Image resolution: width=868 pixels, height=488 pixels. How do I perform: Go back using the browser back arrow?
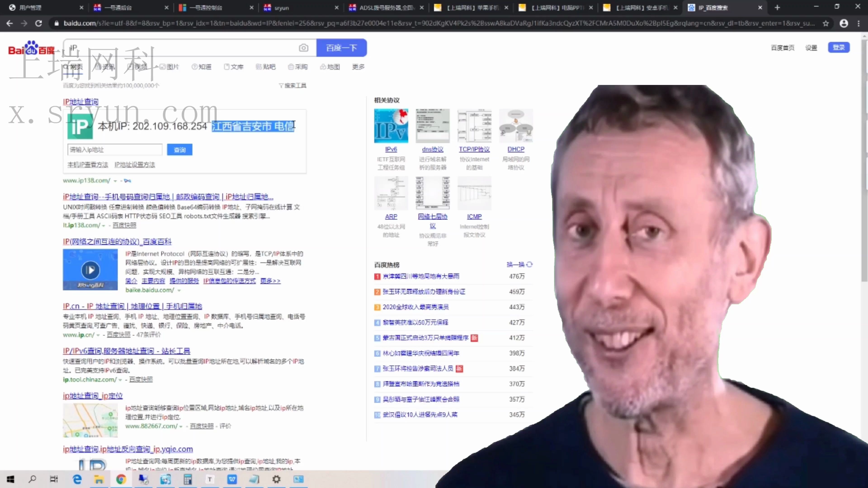click(x=9, y=23)
